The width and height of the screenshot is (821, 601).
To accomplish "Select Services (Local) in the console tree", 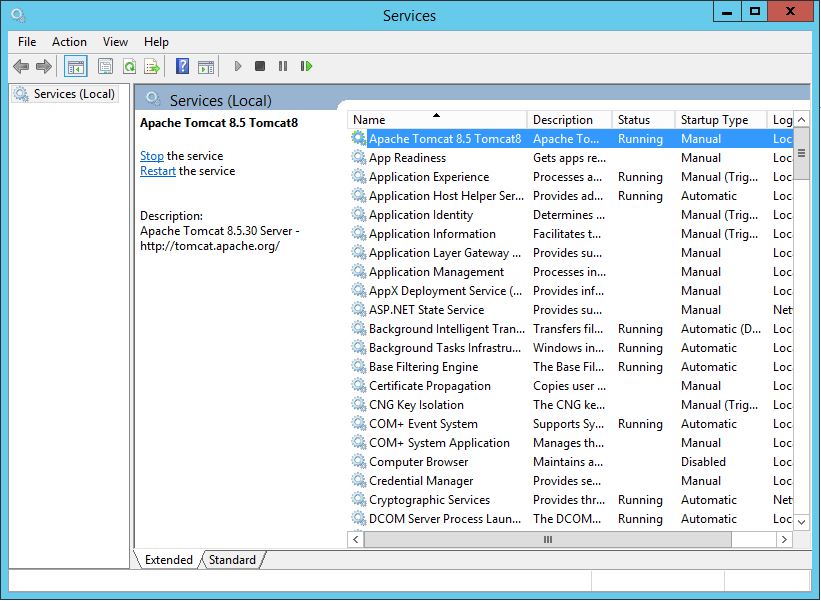I will tap(65, 94).
